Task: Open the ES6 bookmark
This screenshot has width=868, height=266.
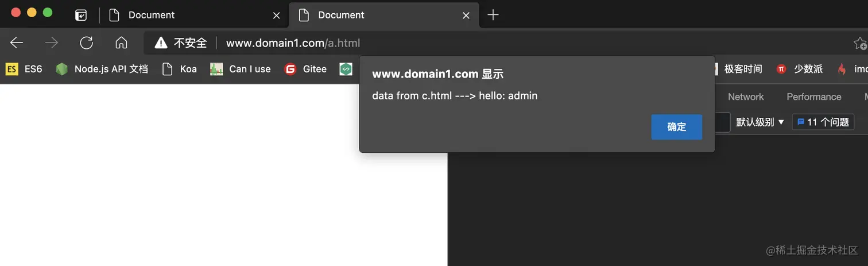Action: [x=24, y=69]
